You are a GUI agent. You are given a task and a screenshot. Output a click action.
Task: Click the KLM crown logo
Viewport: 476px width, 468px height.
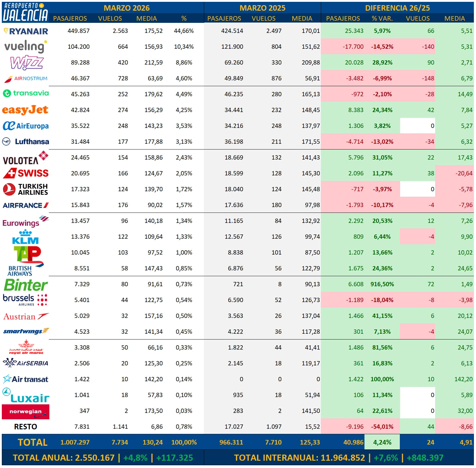coord(25,238)
